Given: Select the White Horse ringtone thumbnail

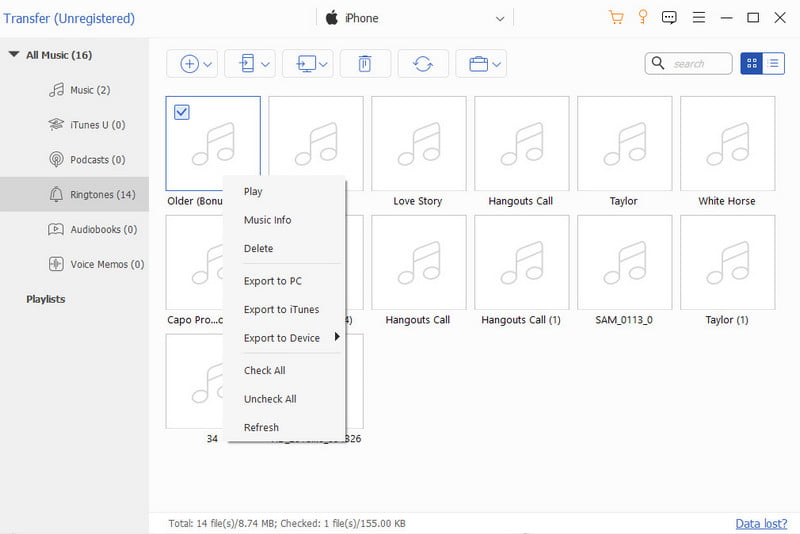Looking at the screenshot, I should pos(728,143).
